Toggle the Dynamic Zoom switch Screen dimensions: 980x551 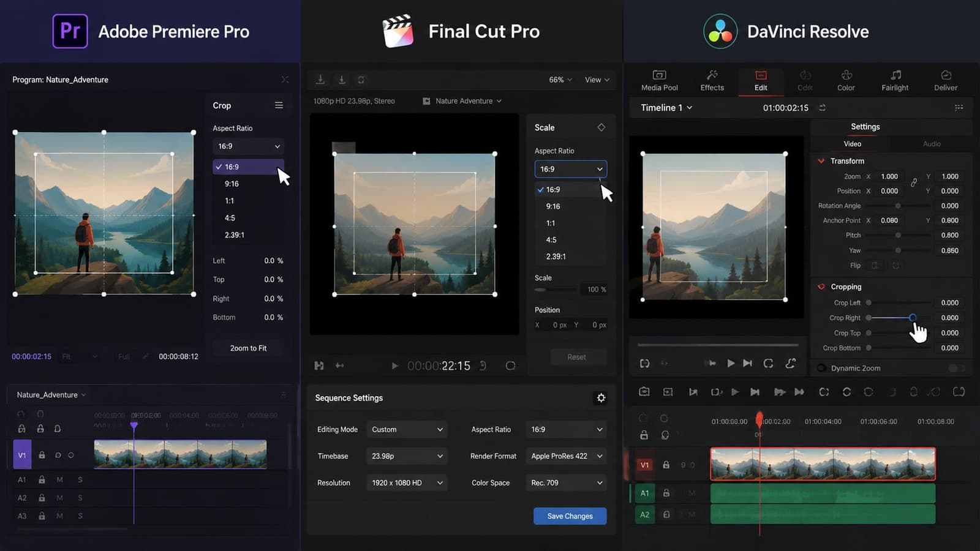click(x=956, y=368)
